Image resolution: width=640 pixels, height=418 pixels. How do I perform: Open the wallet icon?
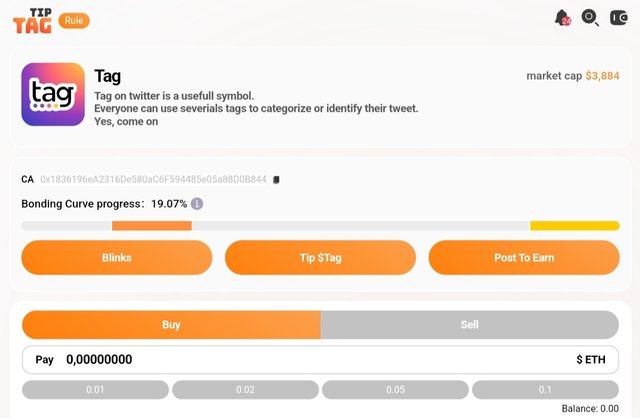618,18
